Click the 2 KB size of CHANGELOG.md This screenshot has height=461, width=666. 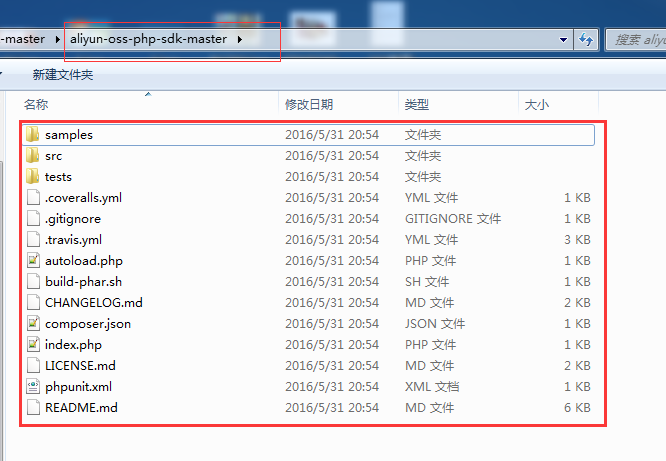click(577, 303)
